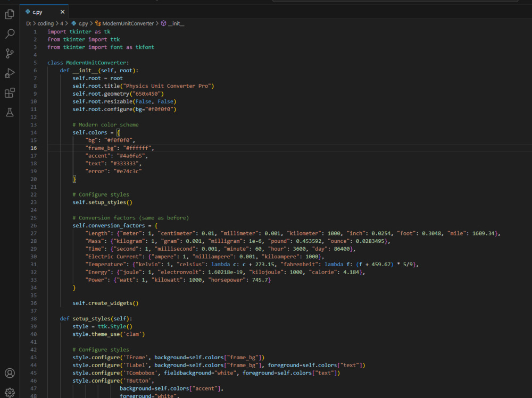Screen dimensions: 532x398
Task: Place cursor on 'class ModernUnitConverter:' text
Action: (88, 62)
